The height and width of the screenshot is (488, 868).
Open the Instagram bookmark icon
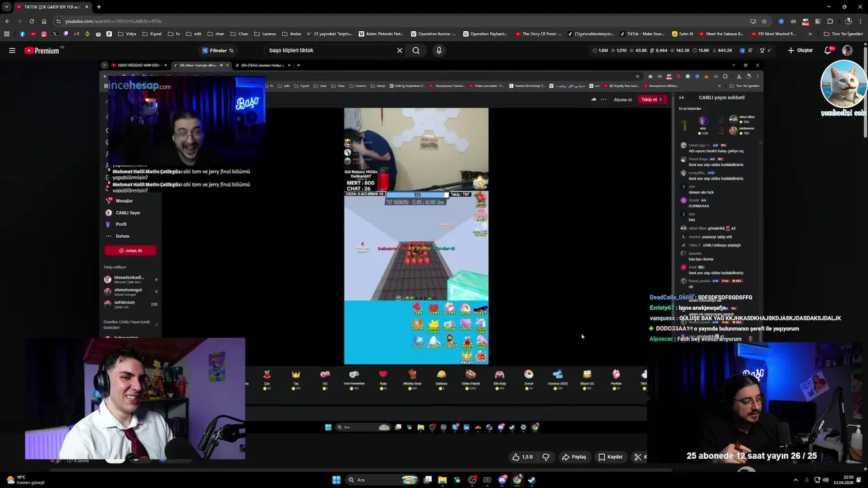(x=44, y=33)
